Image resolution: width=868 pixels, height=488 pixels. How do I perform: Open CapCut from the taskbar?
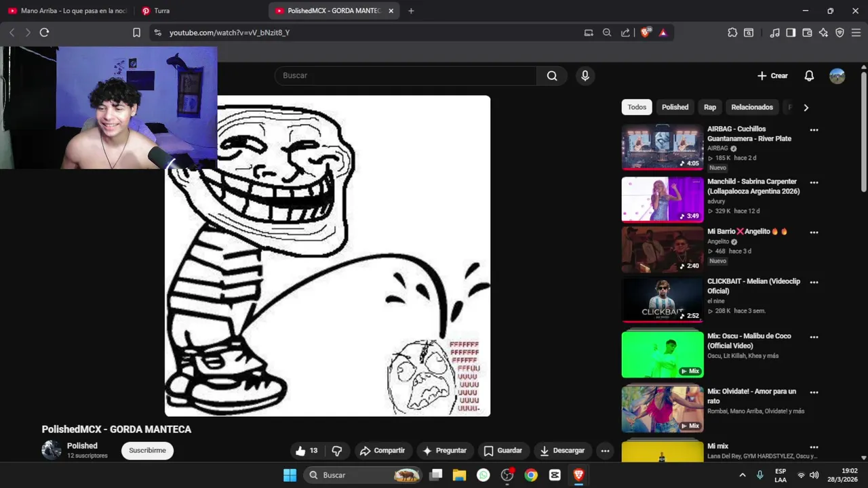tap(555, 475)
